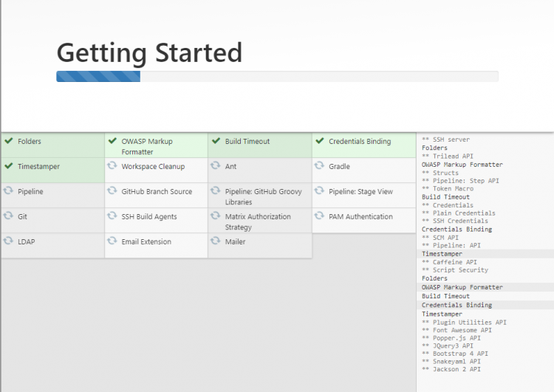Select the PAM Authentication label
This screenshot has height=392, width=554.
coord(360,216)
